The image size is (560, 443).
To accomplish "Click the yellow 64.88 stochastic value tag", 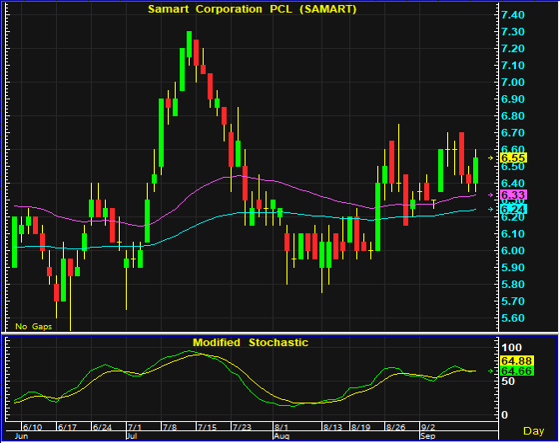I will point(517,361).
